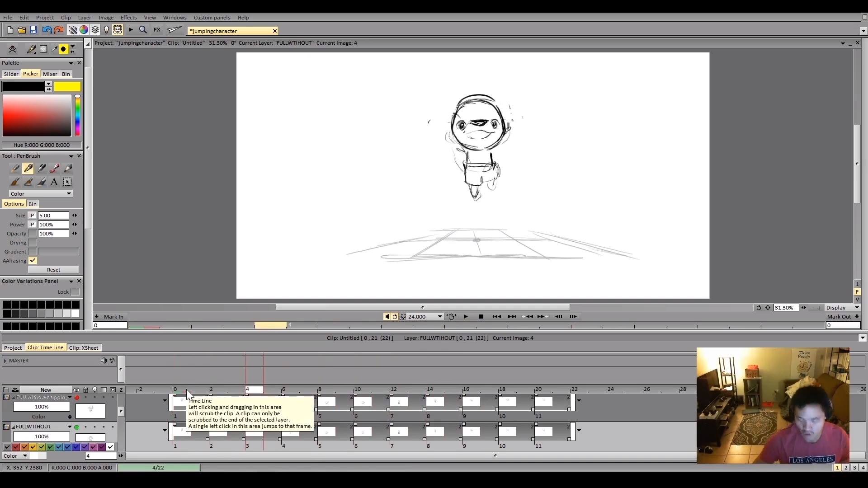
Task: Click the face frame toolbar icon
Action: [118, 30]
